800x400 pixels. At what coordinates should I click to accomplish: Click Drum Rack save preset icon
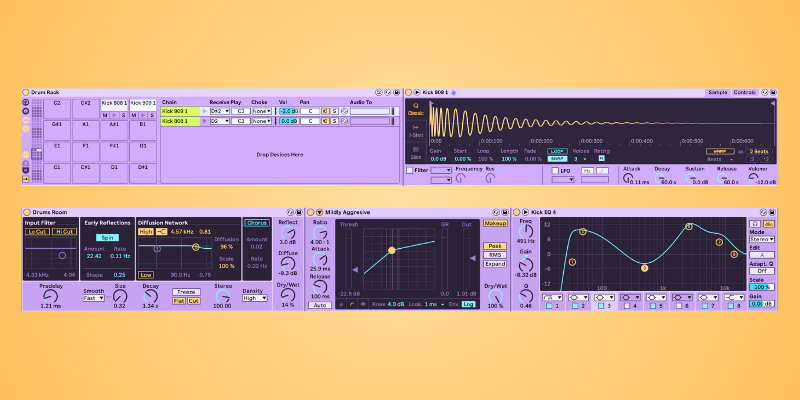tap(395, 92)
